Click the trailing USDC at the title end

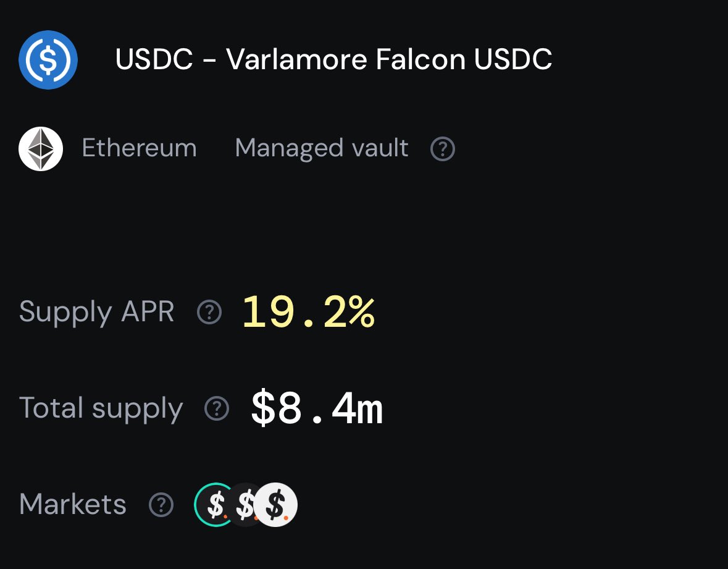[513, 59]
